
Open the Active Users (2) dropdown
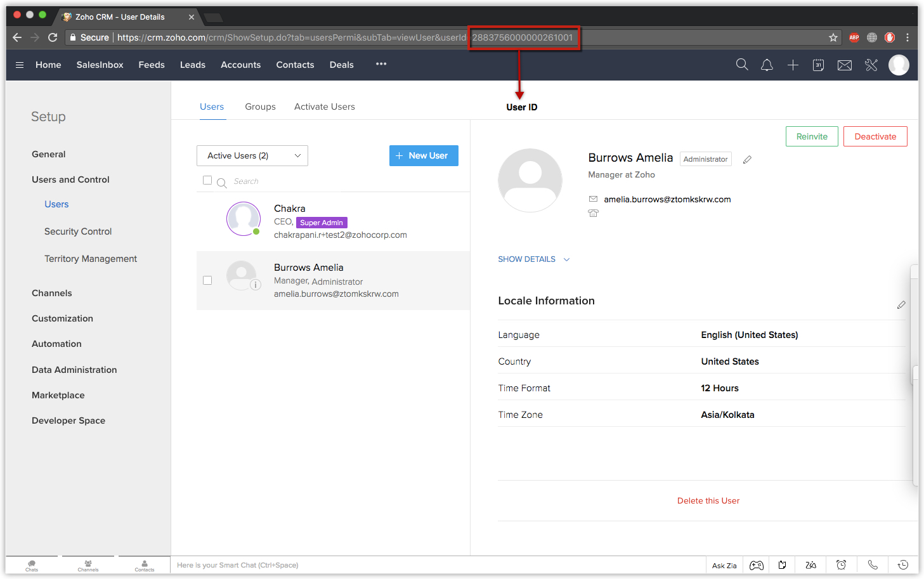click(x=252, y=155)
